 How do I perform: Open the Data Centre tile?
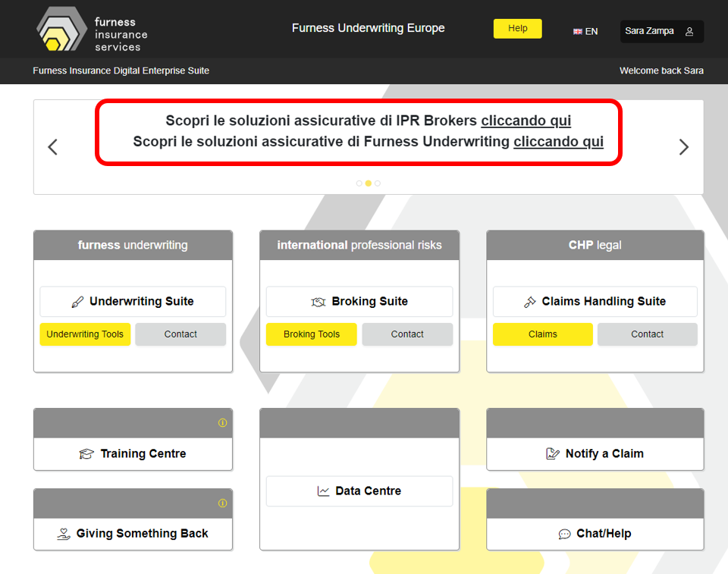[x=359, y=491]
